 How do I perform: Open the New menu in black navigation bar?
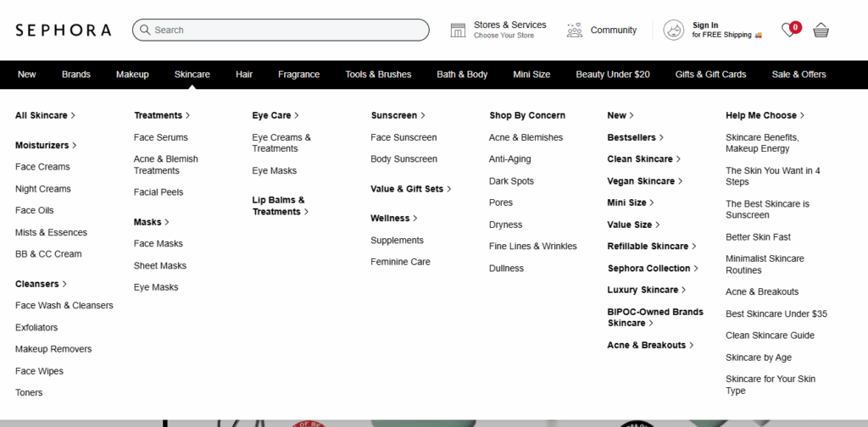26,74
